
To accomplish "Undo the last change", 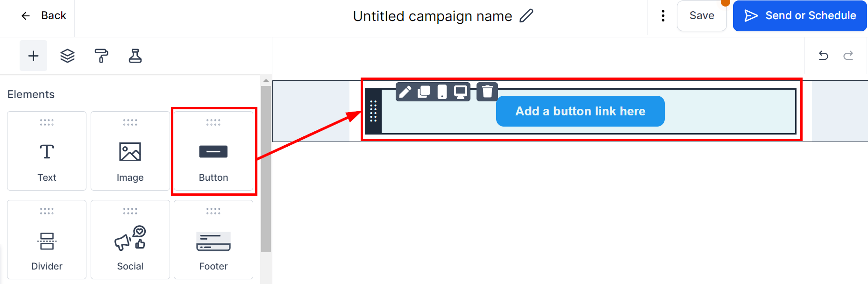I will (824, 56).
